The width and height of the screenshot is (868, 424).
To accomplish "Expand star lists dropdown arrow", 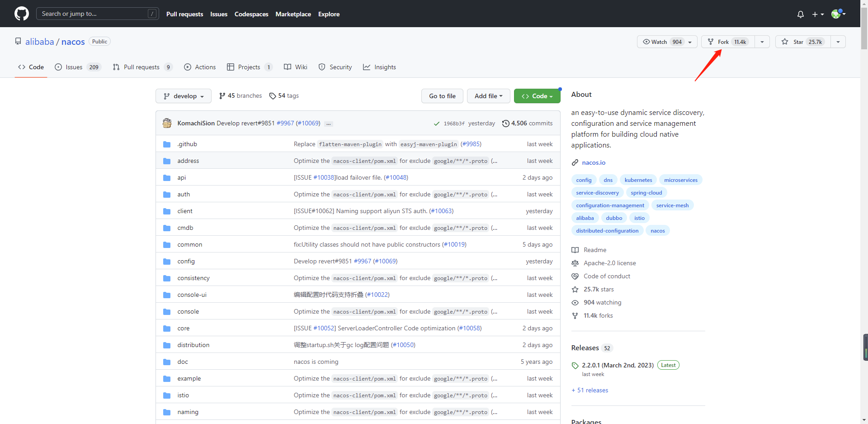I will click(x=838, y=42).
